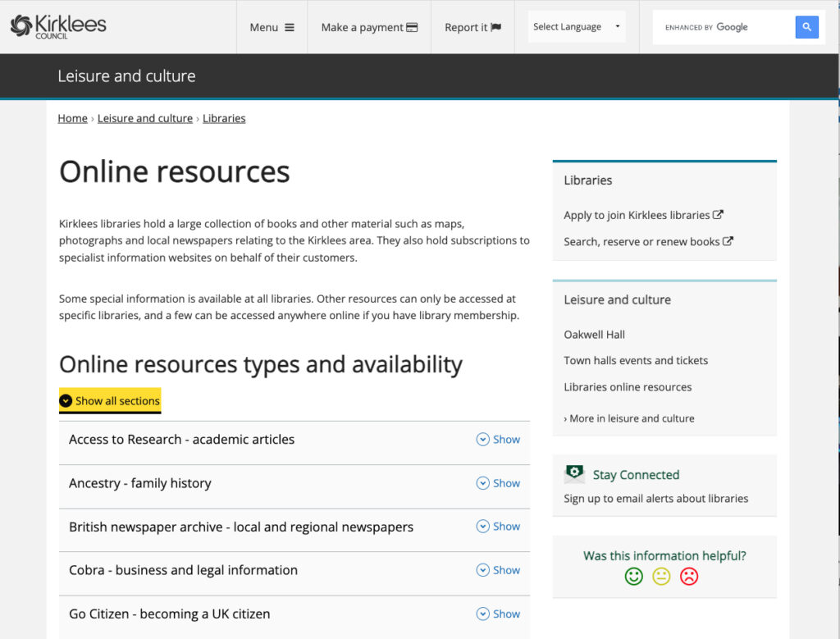The image size is (840, 639).
Task: Click the red sad face feedback icon
Action: (689, 577)
